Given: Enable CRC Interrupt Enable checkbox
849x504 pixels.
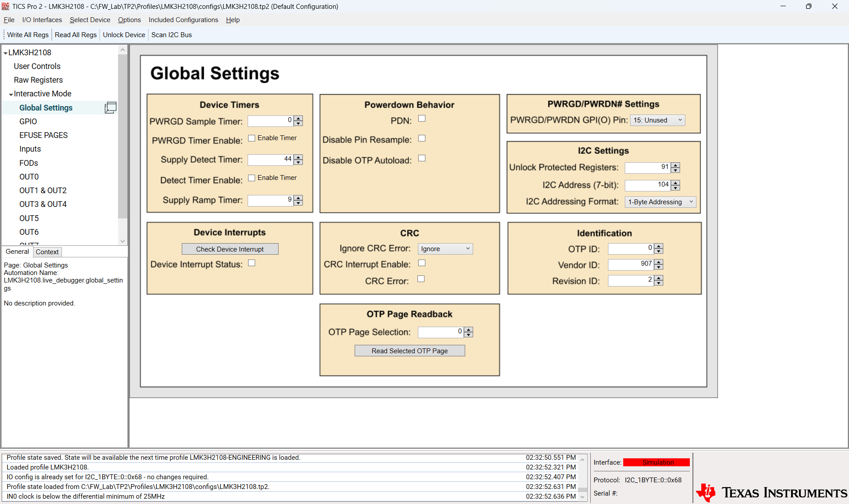Looking at the screenshot, I should pyautogui.click(x=422, y=263).
